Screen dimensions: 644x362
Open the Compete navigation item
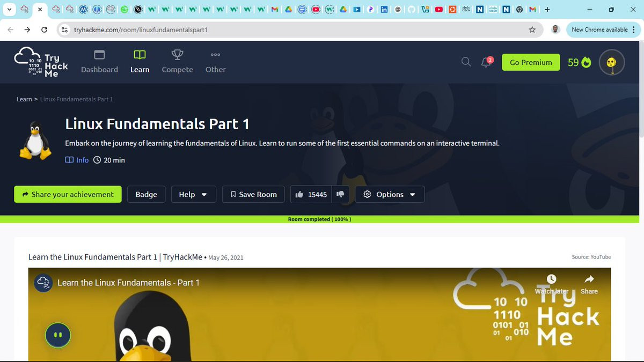click(x=177, y=62)
